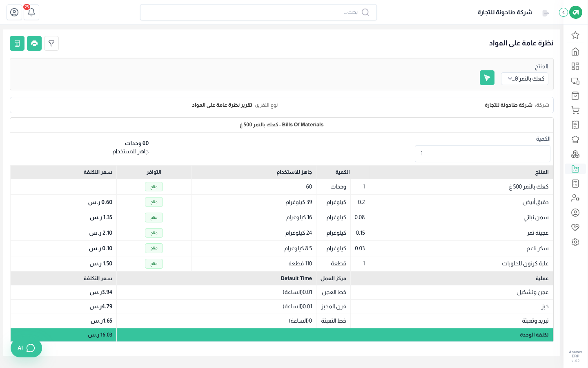Open the AI chat button
588x368 pixels.
coord(26,348)
